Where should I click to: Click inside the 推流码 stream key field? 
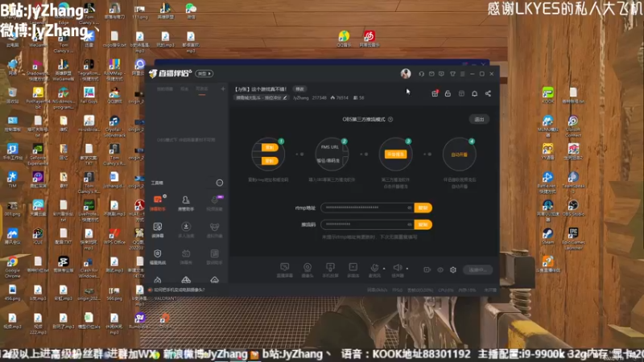367,224
